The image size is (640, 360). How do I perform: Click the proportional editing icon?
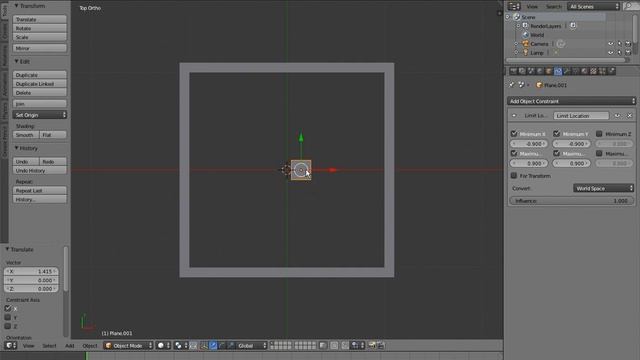tap(334, 345)
